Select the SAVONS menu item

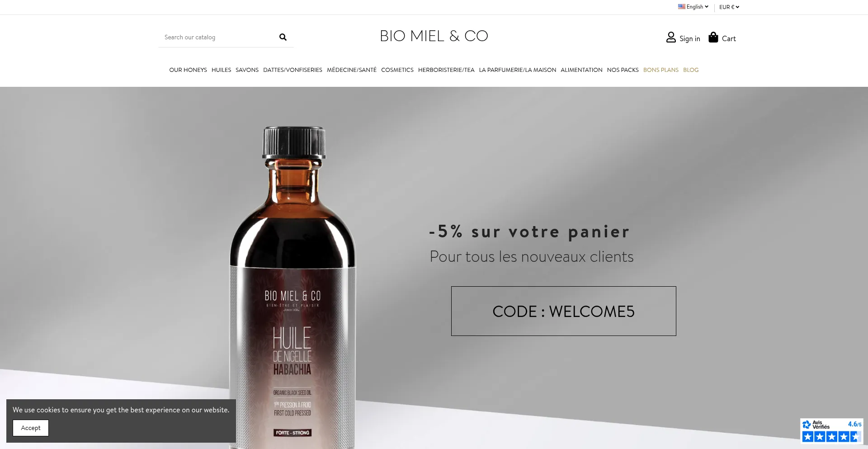coord(247,70)
